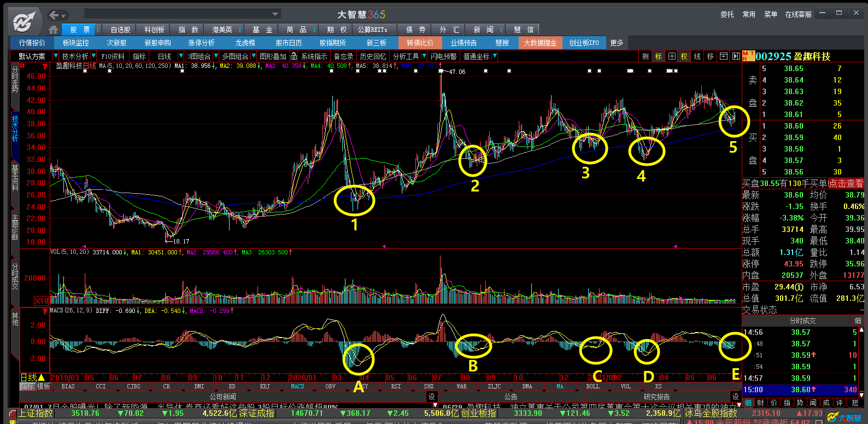Click the collapse panel icon in the chart toolbar

[723, 56]
